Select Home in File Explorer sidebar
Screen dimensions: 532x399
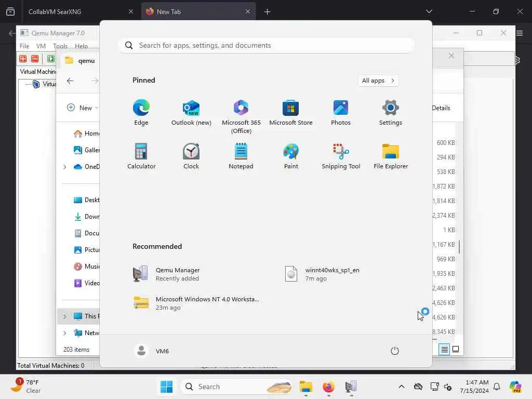[x=87, y=134]
